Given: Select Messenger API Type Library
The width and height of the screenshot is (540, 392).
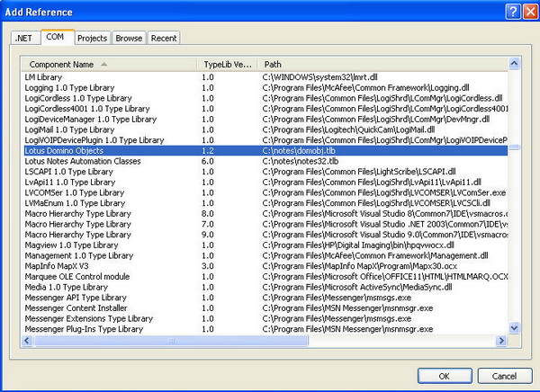Looking at the screenshot, I should pyautogui.click(x=265, y=298).
